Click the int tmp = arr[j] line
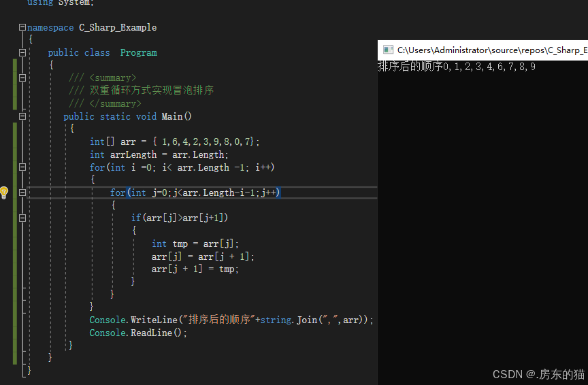This screenshot has height=385, width=588. click(195, 244)
